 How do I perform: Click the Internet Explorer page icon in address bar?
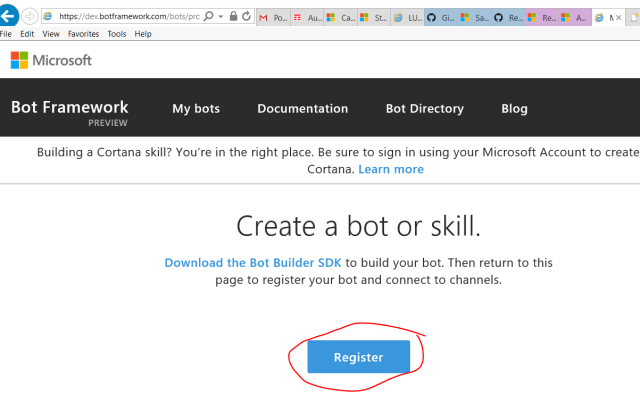[48, 16]
